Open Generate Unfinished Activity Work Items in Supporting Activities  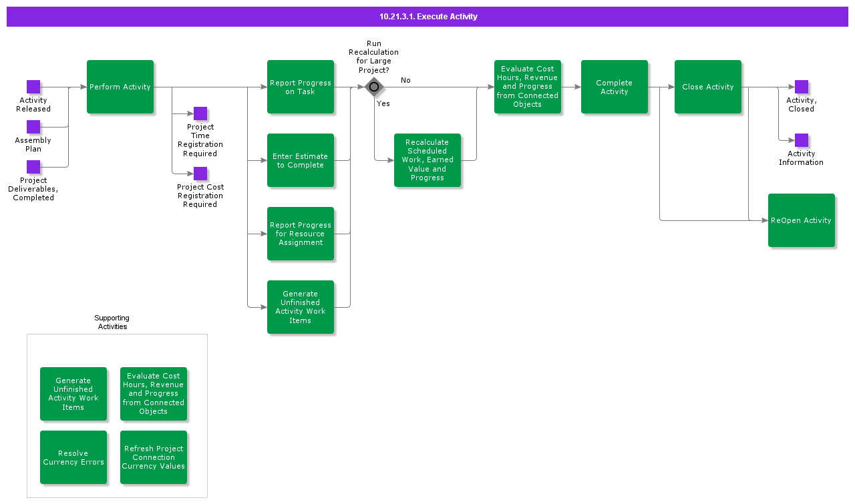click(73, 394)
